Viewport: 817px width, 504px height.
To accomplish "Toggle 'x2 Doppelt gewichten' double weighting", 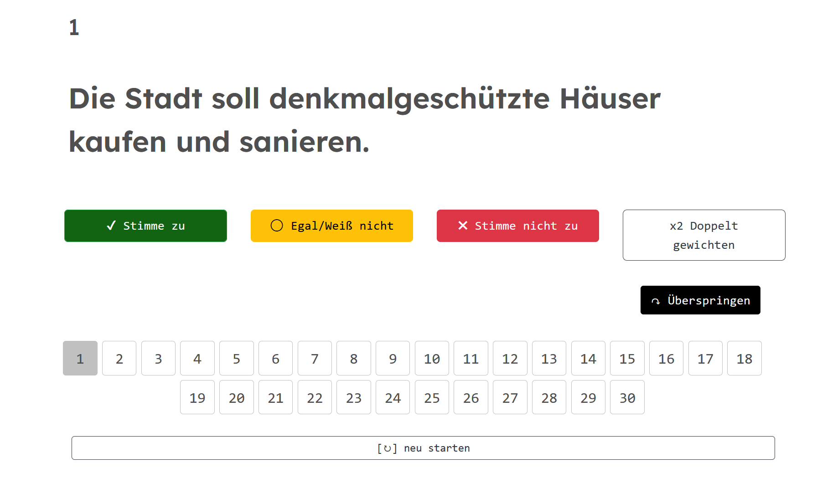I will click(x=703, y=235).
